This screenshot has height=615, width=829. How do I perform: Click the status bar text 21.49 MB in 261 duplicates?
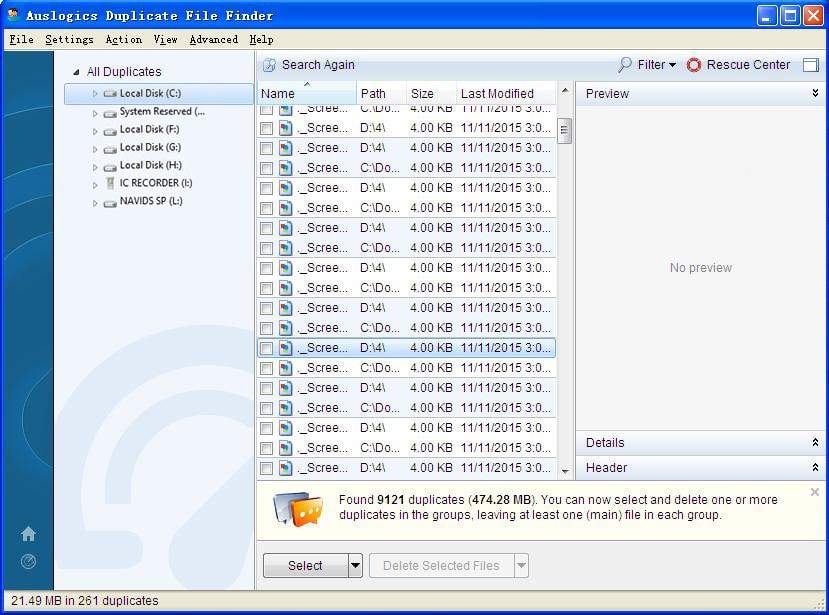tap(85, 601)
